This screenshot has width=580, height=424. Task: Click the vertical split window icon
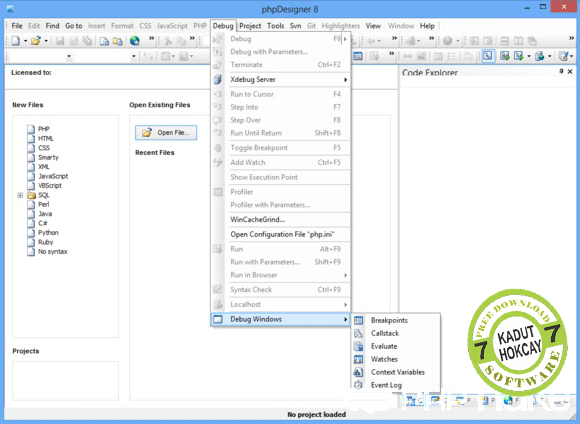[519, 41]
